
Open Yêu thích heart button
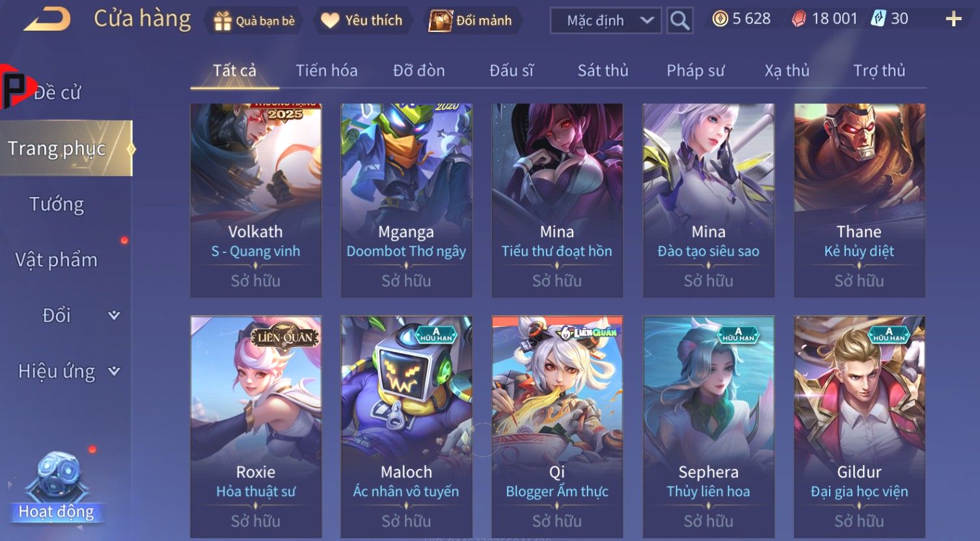click(x=362, y=21)
